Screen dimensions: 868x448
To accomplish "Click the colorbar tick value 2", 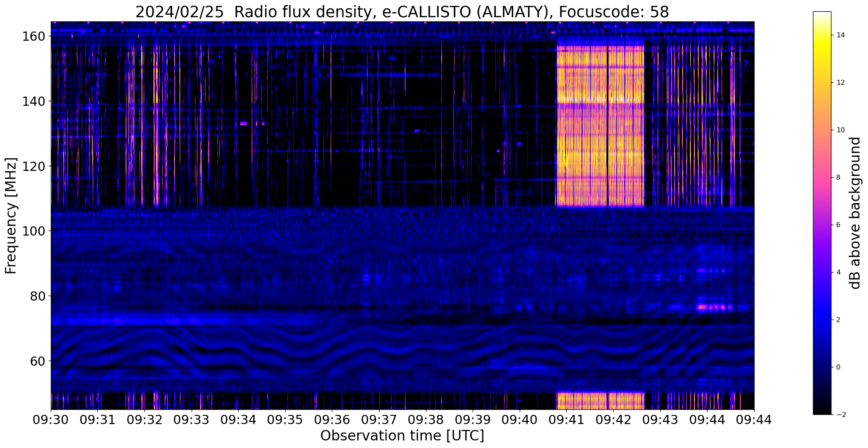I will click(x=839, y=320).
